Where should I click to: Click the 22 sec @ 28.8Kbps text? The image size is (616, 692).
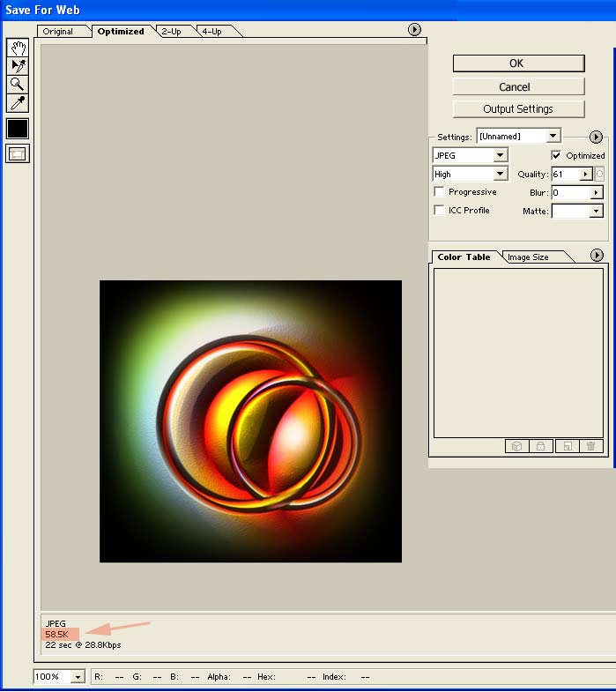point(83,644)
